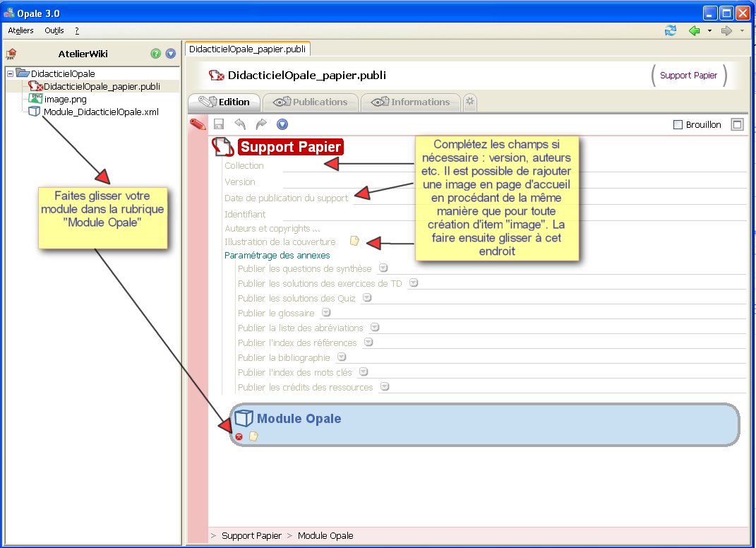The width and height of the screenshot is (756, 548).
Task: Click the redo arrow icon
Action: [x=261, y=124]
